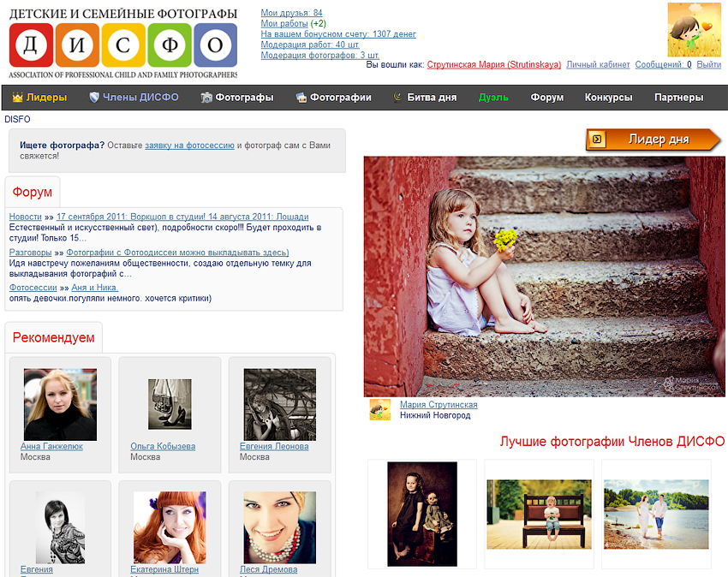Screen dimensions: 728x577
Task: Log out using the Выйти link
Action: [x=708, y=65]
